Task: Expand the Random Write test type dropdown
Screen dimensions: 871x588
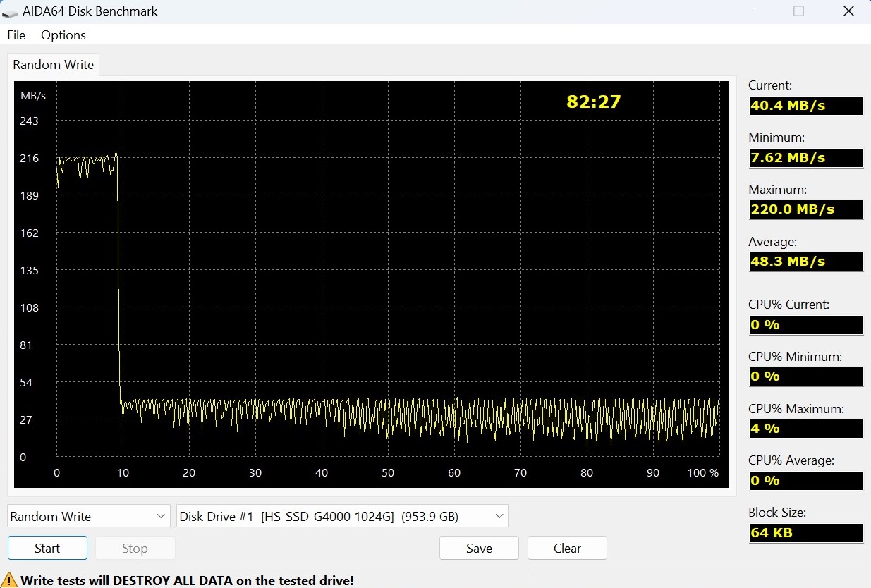Action: (89, 517)
